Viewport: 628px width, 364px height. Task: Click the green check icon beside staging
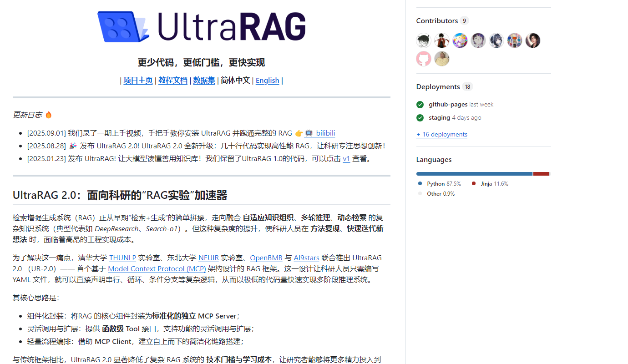[420, 117]
